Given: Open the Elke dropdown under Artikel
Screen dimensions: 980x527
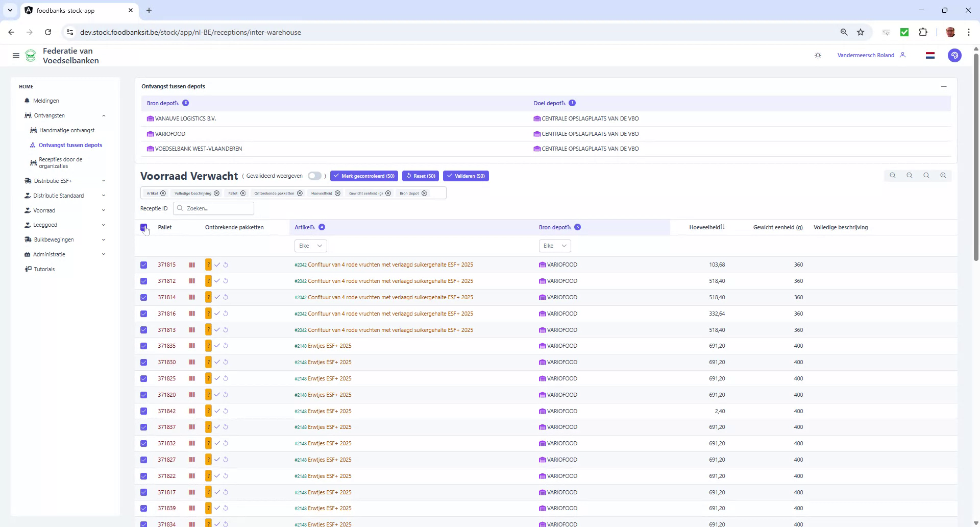Looking at the screenshot, I should pos(310,246).
